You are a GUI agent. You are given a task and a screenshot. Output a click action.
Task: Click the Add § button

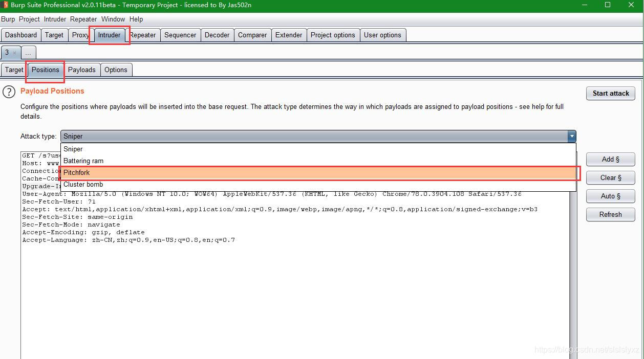coord(611,159)
